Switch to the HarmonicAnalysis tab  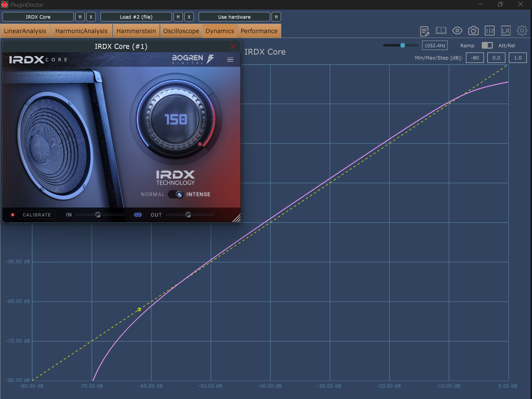[x=82, y=31]
